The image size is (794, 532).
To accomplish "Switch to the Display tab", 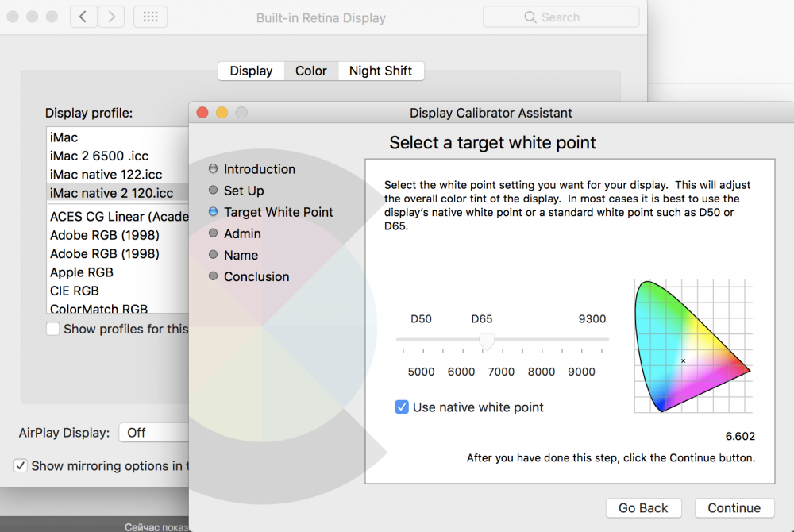I will [251, 71].
